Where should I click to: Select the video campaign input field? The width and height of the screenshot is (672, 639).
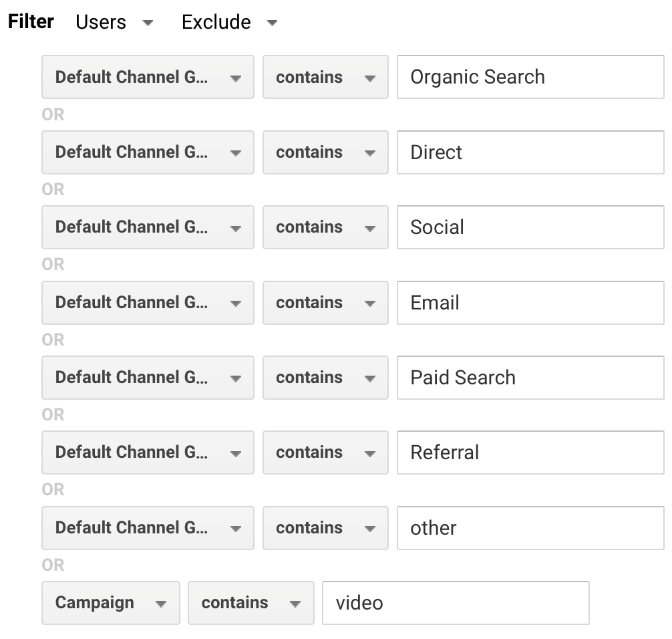coord(456,602)
